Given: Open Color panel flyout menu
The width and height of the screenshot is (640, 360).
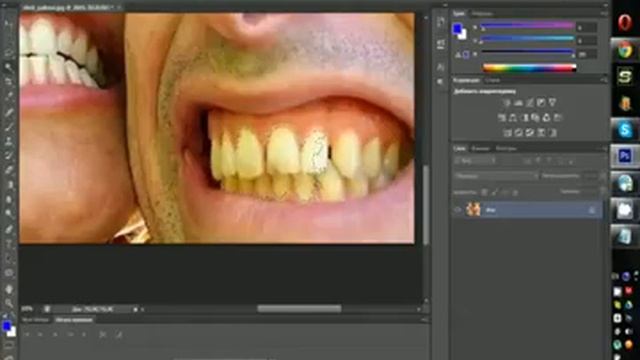Looking at the screenshot, I should pos(603,13).
